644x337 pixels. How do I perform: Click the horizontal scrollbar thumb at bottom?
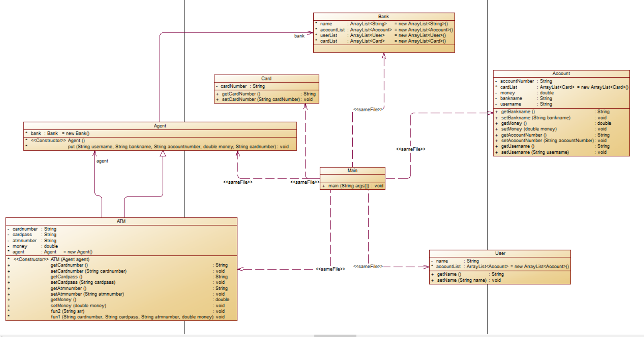[x=335, y=336]
